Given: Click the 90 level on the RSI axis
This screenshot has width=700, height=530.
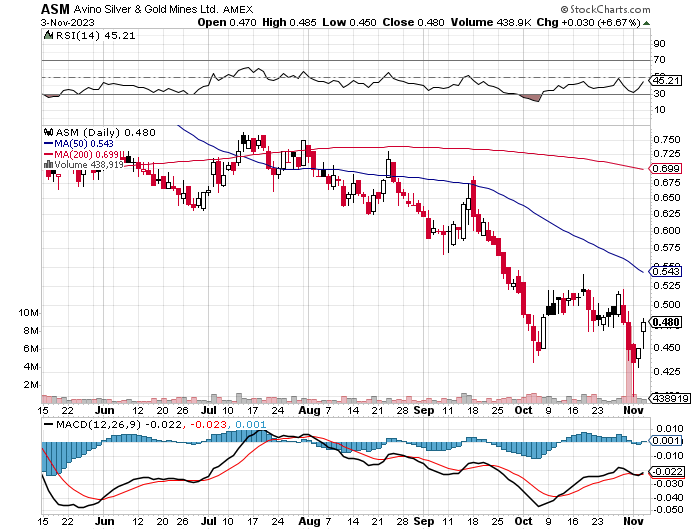Looking at the screenshot, I should coord(659,43).
